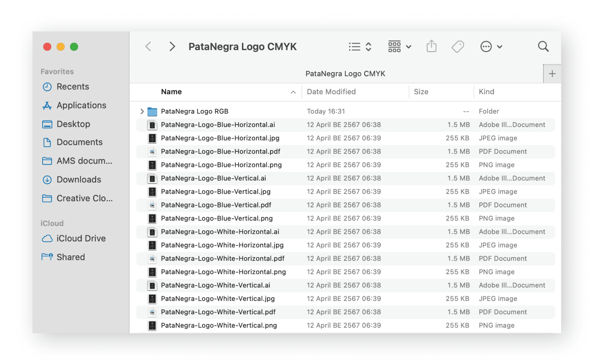Screen dimensions: 602x364
Task: Open iCloud Drive in sidebar
Action: tap(81, 238)
